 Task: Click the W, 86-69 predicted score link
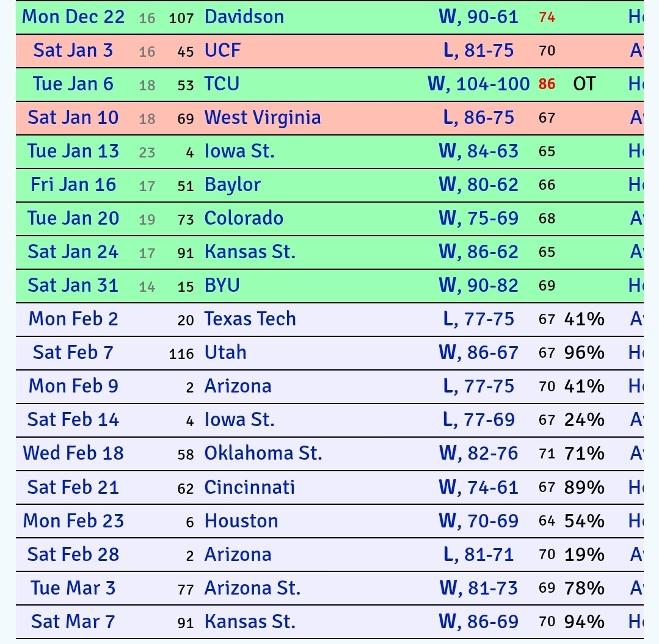click(x=478, y=621)
